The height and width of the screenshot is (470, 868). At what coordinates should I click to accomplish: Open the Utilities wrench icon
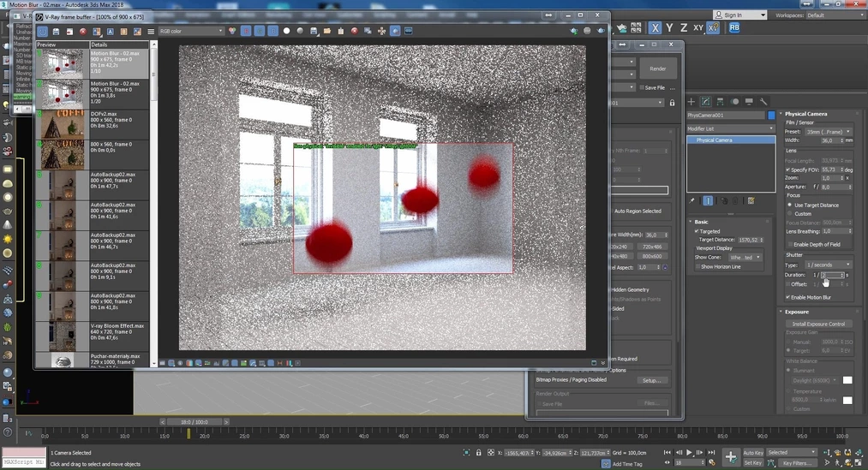(763, 102)
